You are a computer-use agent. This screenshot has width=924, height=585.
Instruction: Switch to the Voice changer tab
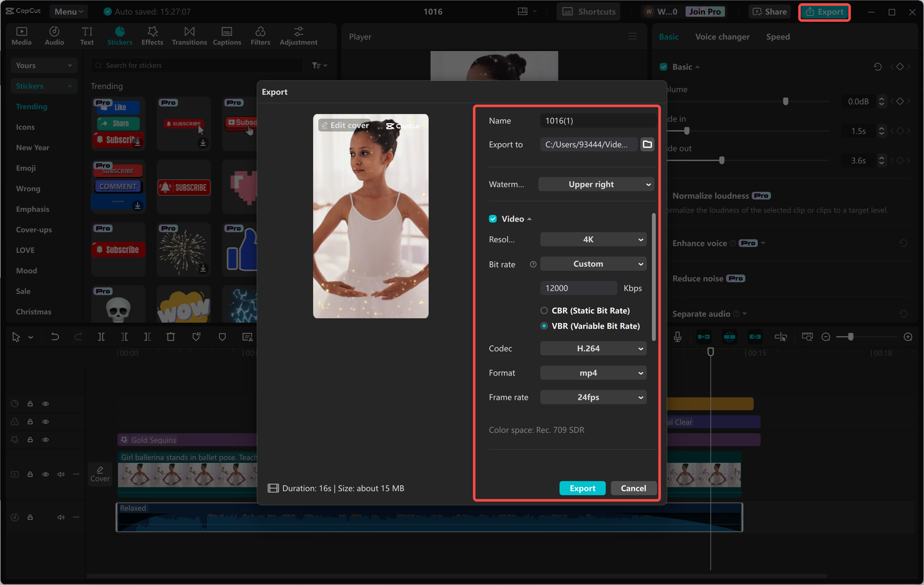(722, 37)
